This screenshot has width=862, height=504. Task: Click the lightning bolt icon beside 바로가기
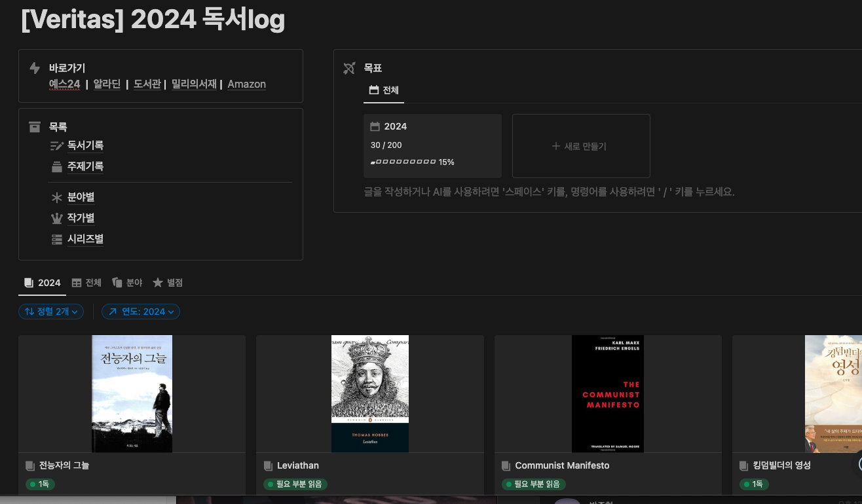(x=35, y=68)
